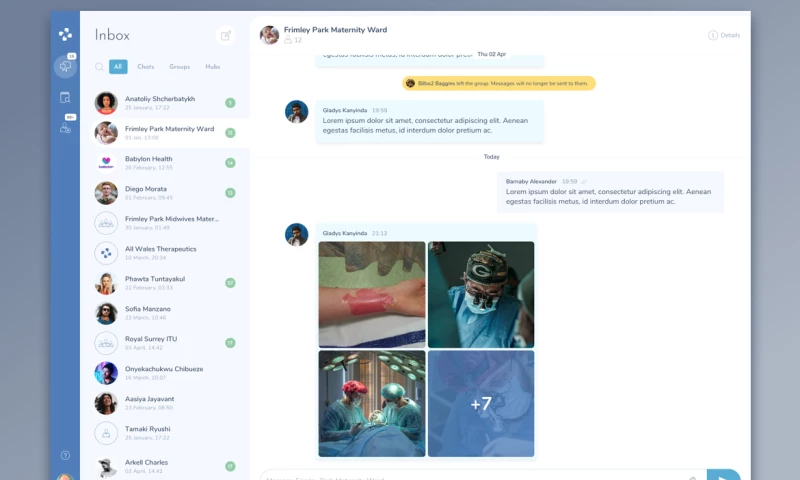Select the Hubs filter tab
The height and width of the screenshot is (480, 800).
point(213,67)
